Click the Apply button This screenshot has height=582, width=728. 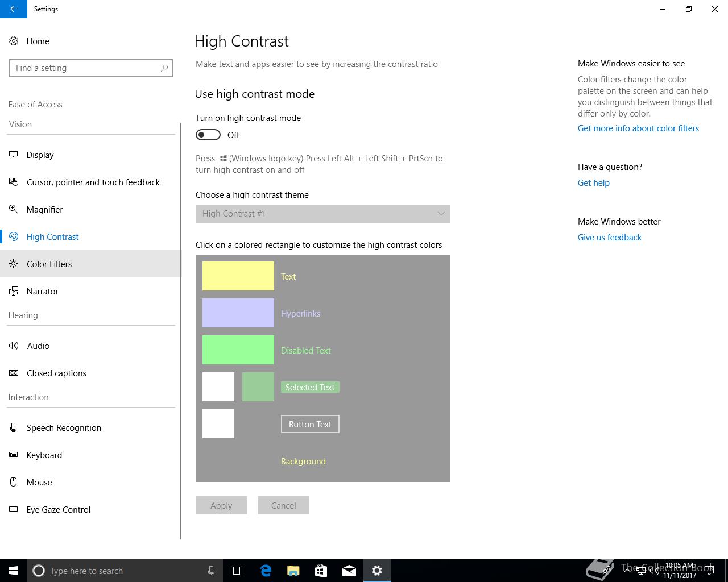(221, 505)
